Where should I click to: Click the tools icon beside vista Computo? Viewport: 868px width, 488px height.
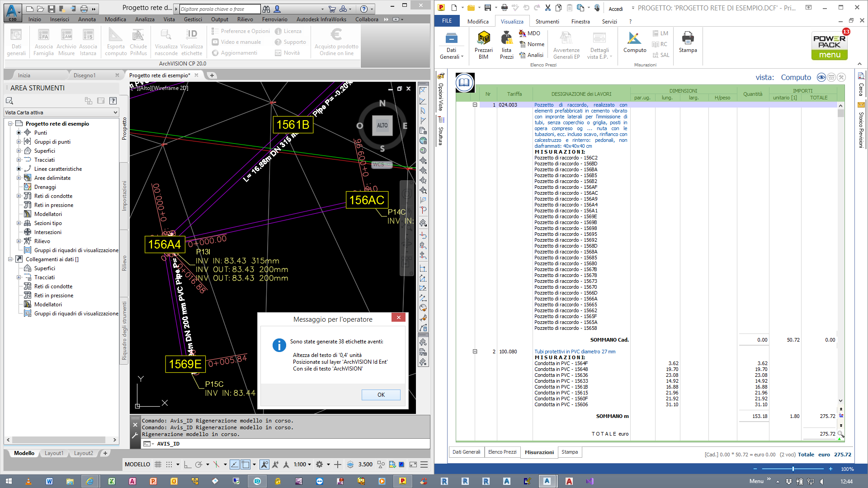(841, 77)
